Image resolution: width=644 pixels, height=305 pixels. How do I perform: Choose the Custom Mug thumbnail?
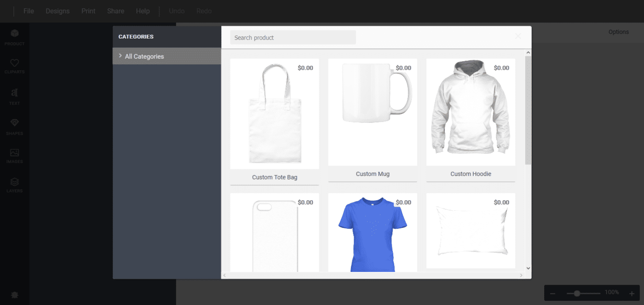tap(373, 112)
